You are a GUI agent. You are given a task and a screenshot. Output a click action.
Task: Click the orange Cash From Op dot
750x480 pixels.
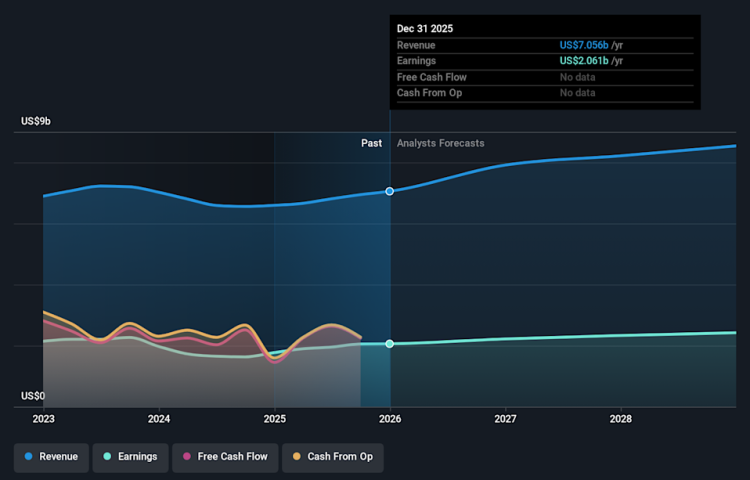[x=297, y=457]
